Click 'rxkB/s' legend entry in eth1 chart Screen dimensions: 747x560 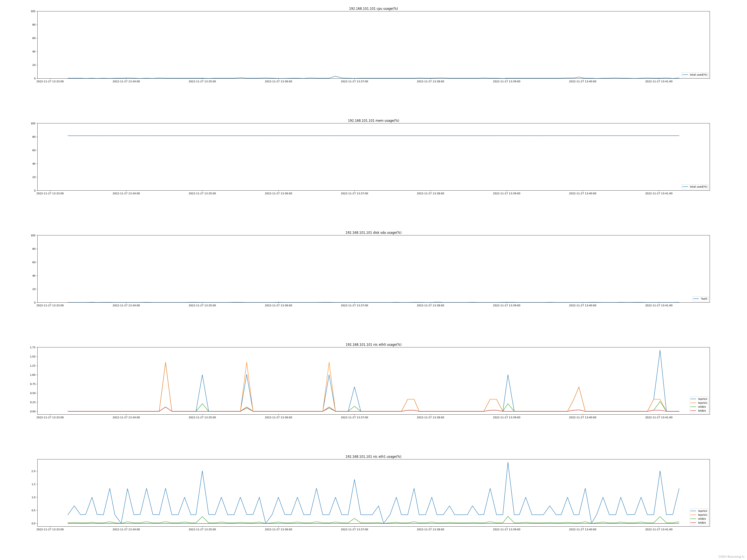[x=698, y=519]
